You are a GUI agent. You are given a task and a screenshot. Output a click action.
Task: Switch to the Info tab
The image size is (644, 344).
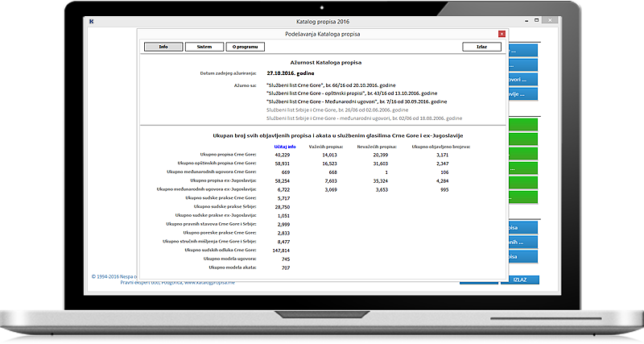163,47
